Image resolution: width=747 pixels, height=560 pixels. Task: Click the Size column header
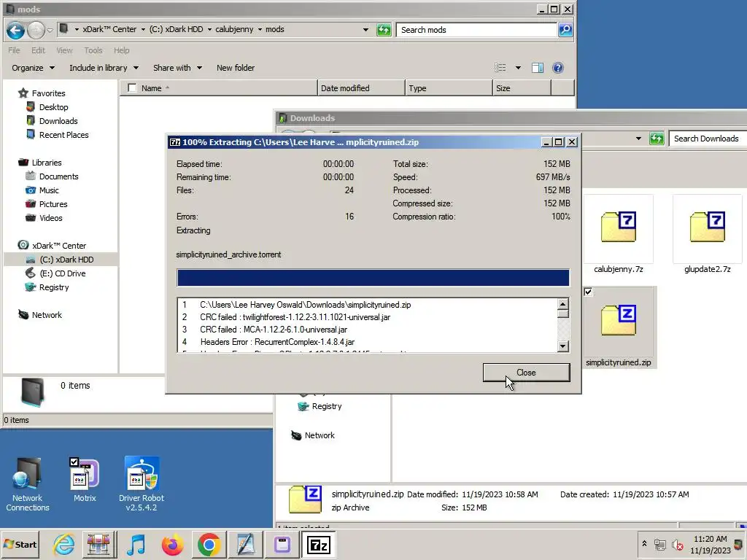click(521, 88)
